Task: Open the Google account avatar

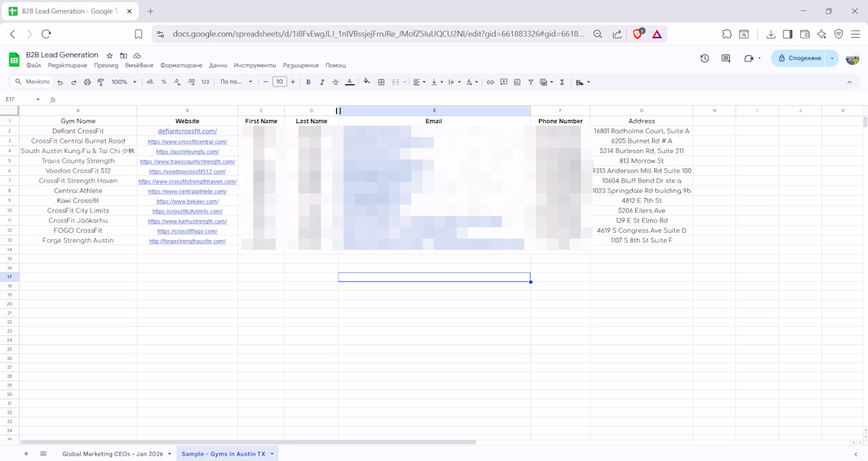Action: point(852,58)
